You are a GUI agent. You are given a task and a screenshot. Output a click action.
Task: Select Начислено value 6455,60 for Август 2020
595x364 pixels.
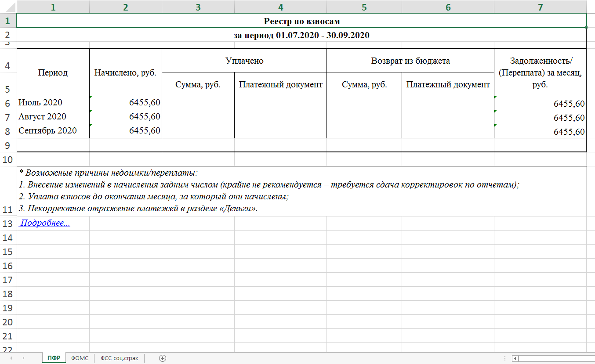tap(126, 117)
